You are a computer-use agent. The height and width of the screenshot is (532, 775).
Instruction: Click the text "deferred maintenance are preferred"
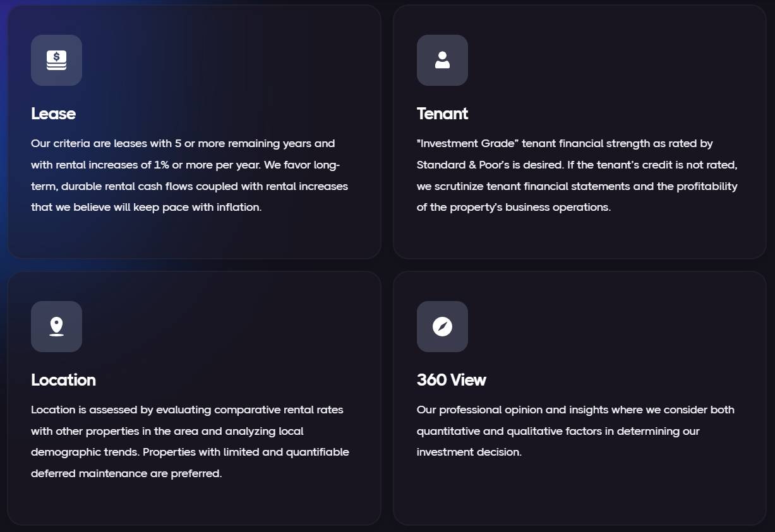[126, 473]
